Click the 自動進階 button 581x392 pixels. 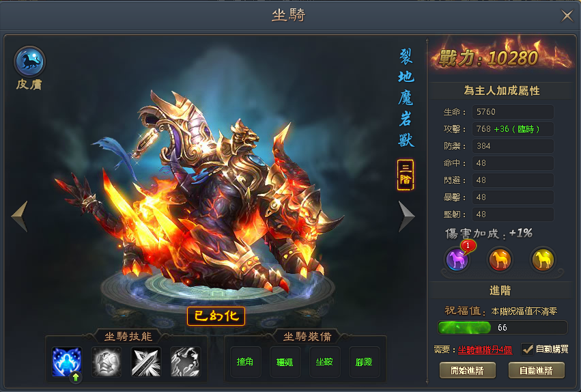coord(537,371)
